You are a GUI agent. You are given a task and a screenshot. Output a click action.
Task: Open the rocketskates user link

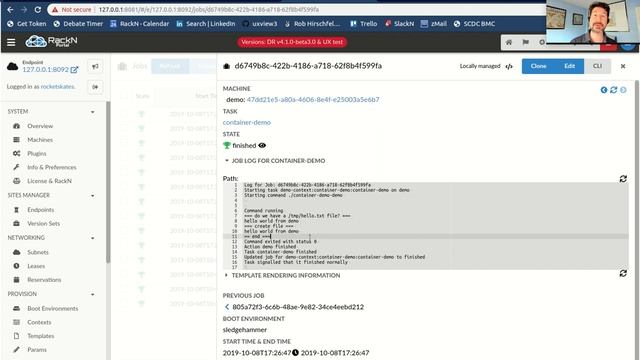pyautogui.click(x=58, y=87)
